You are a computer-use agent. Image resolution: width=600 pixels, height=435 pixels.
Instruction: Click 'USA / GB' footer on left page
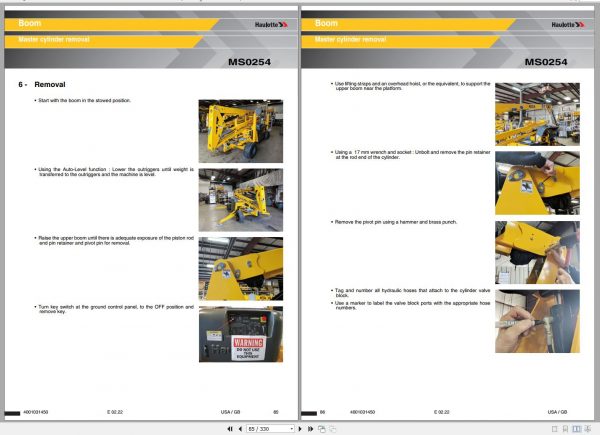point(230,412)
